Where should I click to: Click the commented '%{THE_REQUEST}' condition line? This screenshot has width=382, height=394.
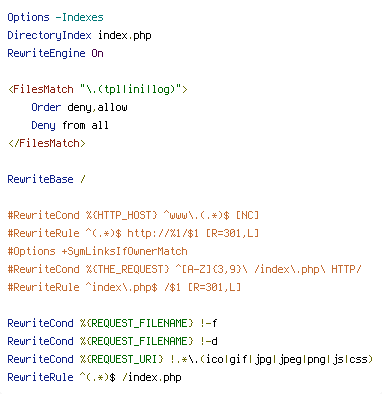[184, 269]
